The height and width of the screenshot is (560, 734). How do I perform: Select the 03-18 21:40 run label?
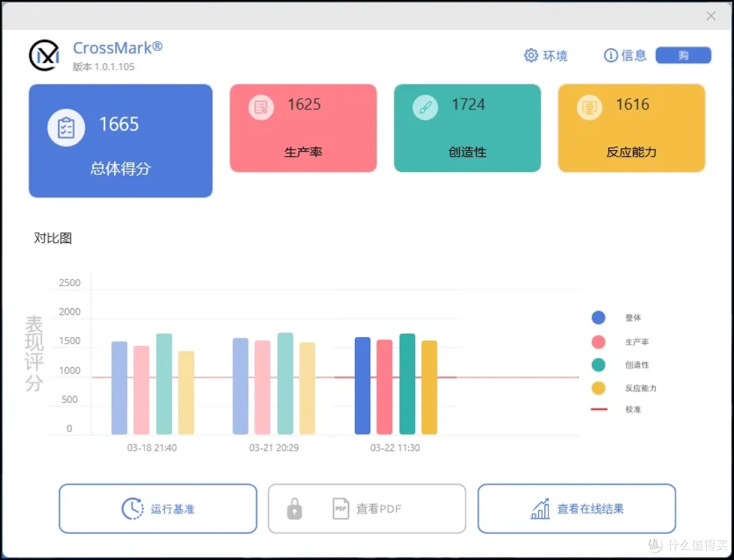point(152,448)
